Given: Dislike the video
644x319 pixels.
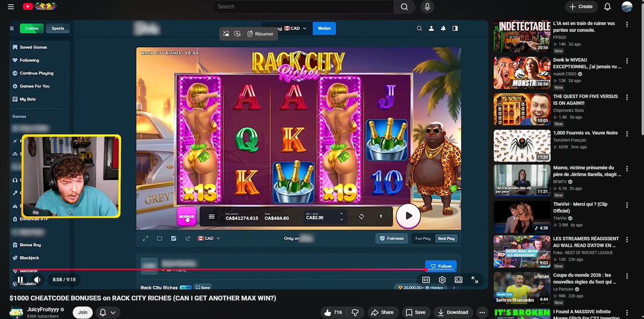Looking at the screenshot, I should 354,312.
